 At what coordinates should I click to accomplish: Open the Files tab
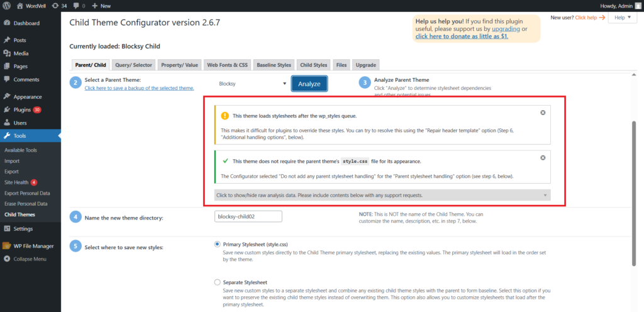(341, 65)
